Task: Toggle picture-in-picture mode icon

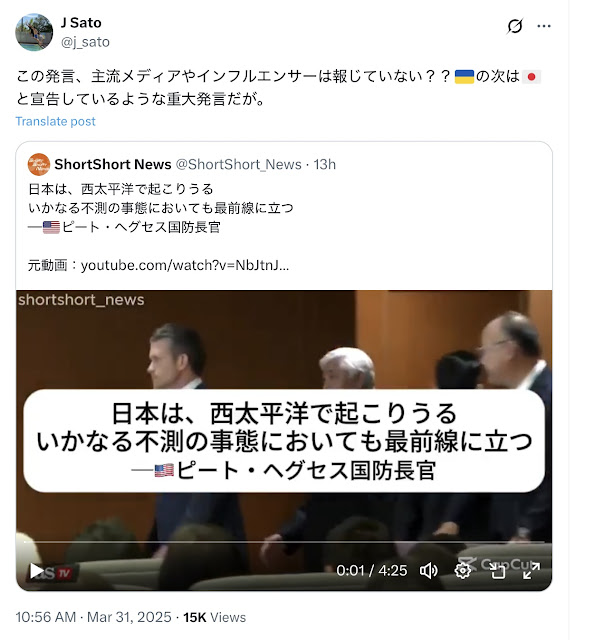Action: tap(497, 571)
